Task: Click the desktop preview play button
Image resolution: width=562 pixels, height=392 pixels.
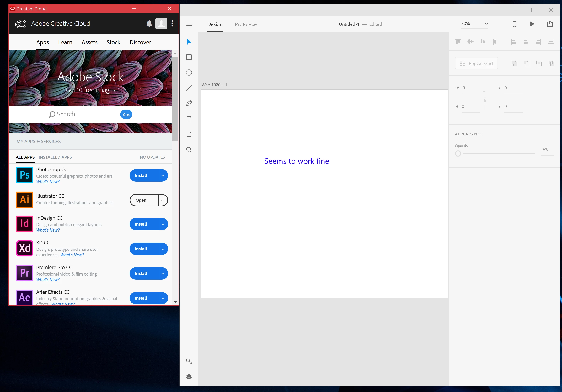Action: pyautogui.click(x=532, y=24)
